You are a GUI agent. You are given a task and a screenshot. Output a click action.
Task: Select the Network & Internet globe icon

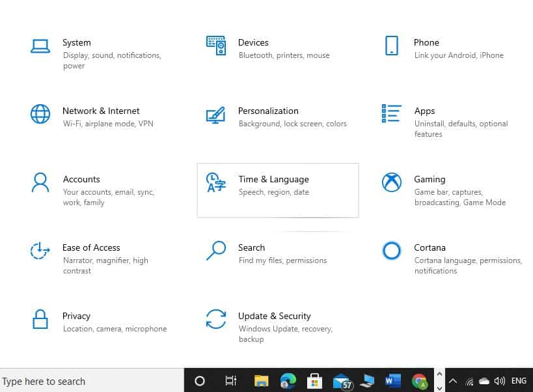tap(40, 114)
